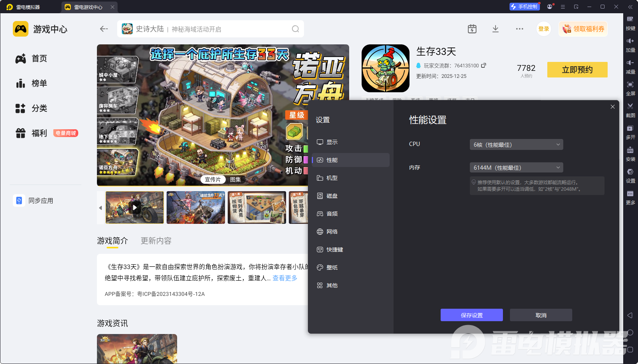Open 同步应用 sync apps
Image resolution: width=638 pixels, height=364 pixels.
tap(33, 200)
